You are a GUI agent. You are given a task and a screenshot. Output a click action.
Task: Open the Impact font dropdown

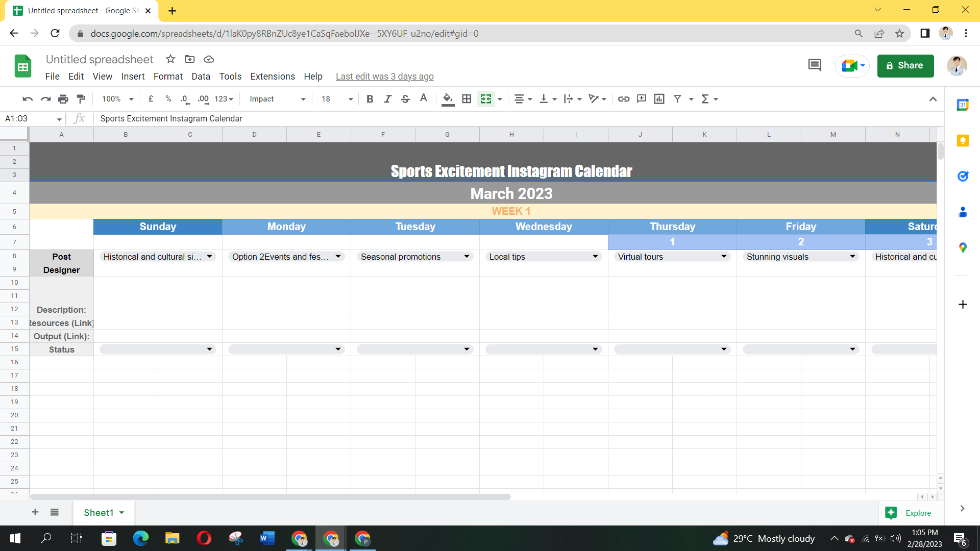pos(277,99)
